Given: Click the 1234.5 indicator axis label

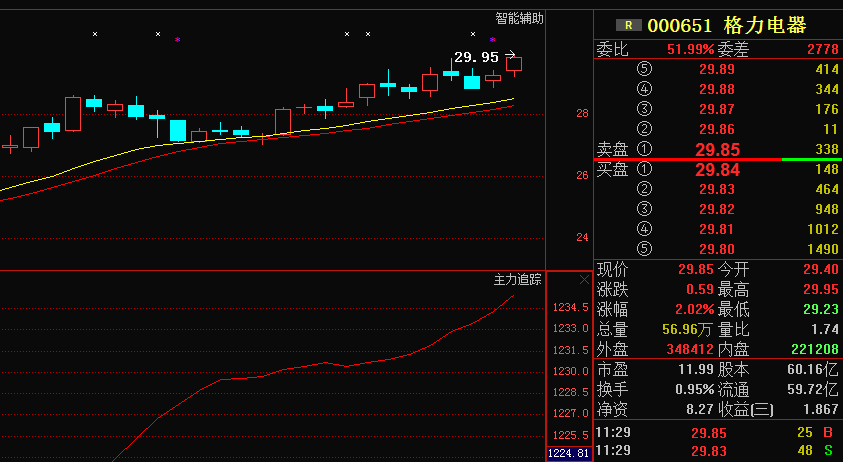Looking at the screenshot, I should [x=570, y=307].
